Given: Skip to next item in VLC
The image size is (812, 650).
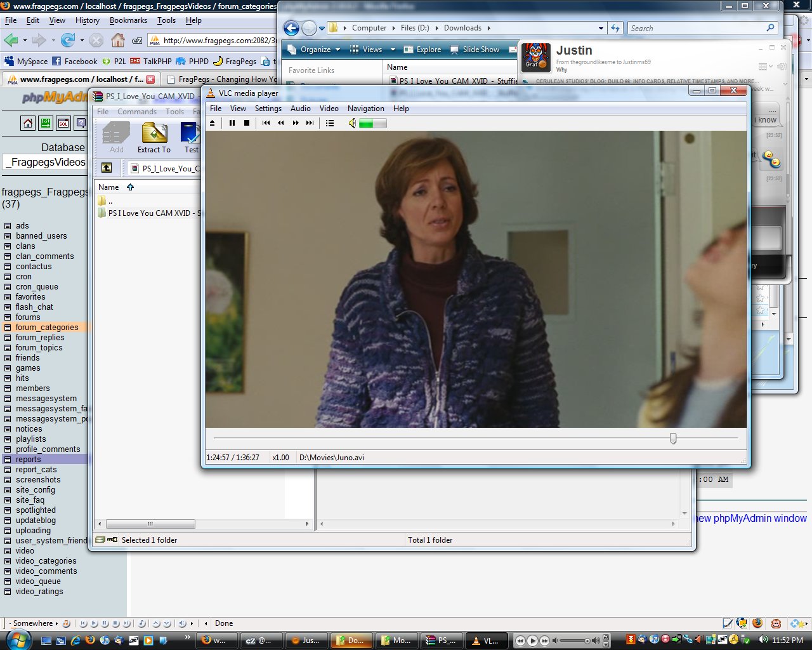Looking at the screenshot, I should click(310, 123).
